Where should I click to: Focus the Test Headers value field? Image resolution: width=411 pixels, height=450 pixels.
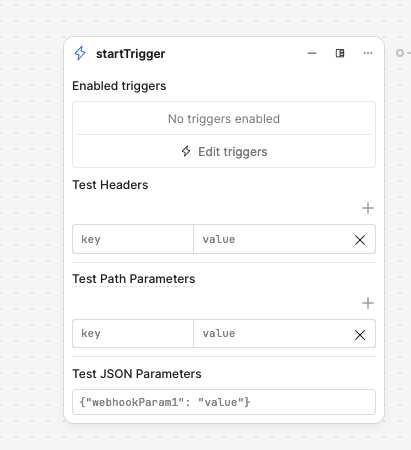click(x=272, y=239)
